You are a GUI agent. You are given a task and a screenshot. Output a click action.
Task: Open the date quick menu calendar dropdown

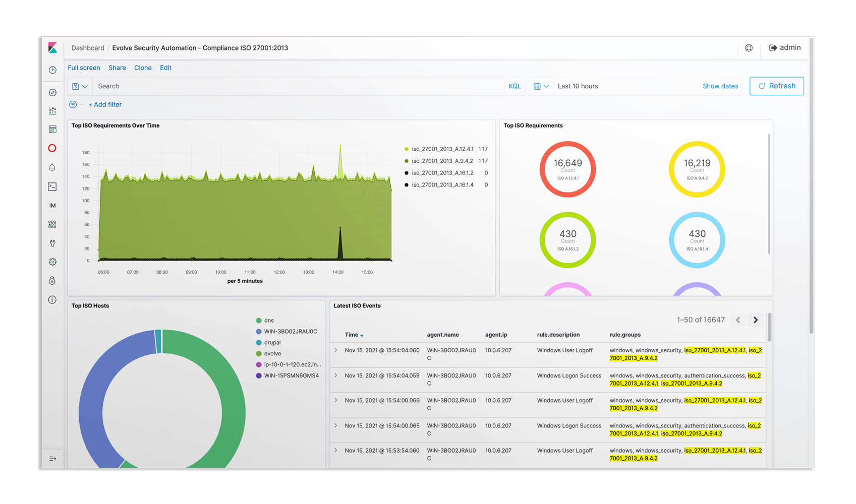click(541, 86)
